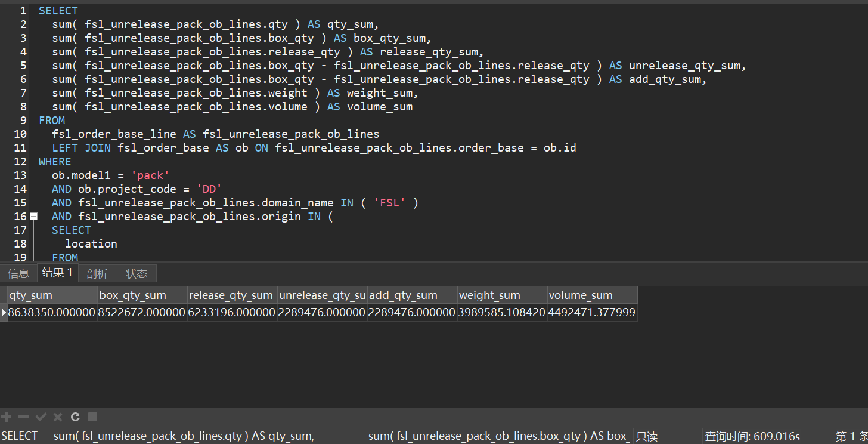Select the release_qty_sum column header
868x444 pixels.
coord(232,295)
